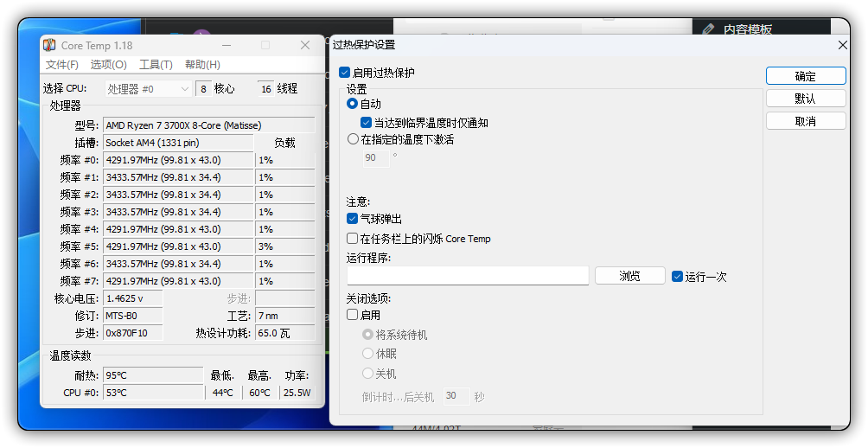The width and height of the screenshot is (868, 448).
Task: Click the CPU #0 temperature 53°C
Action: pyautogui.click(x=153, y=393)
